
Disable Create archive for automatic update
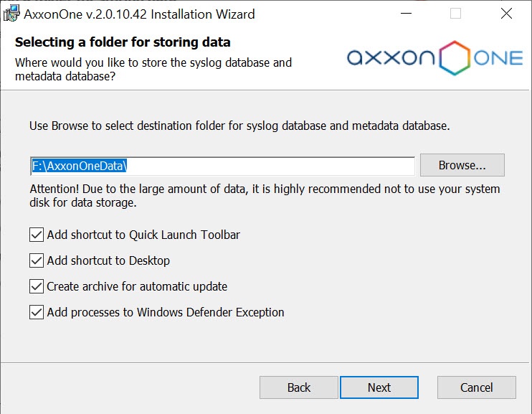coord(37,286)
